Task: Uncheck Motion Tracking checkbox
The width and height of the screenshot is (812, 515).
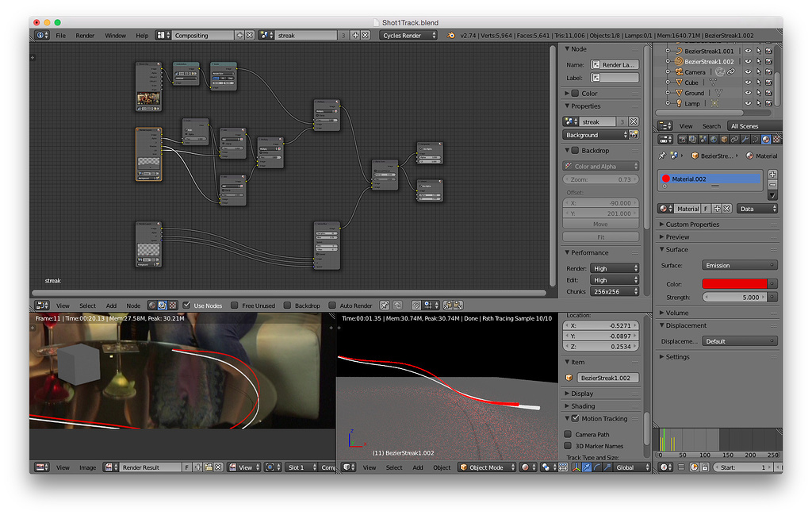Action: point(575,419)
